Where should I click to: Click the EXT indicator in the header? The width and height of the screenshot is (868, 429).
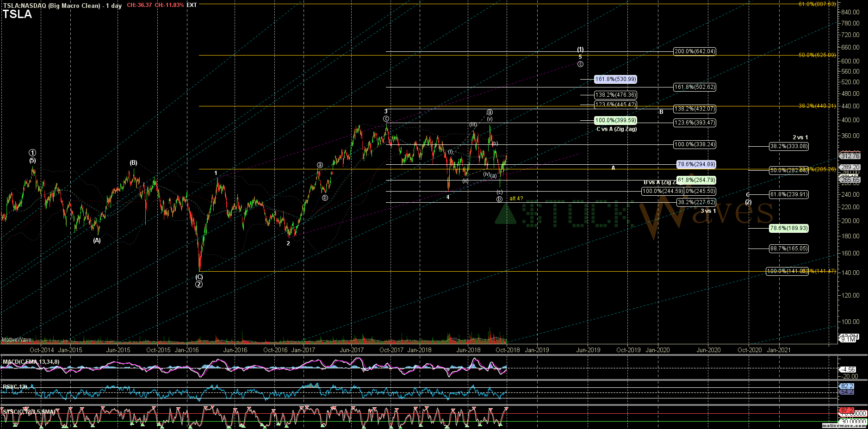tap(192, 5)
